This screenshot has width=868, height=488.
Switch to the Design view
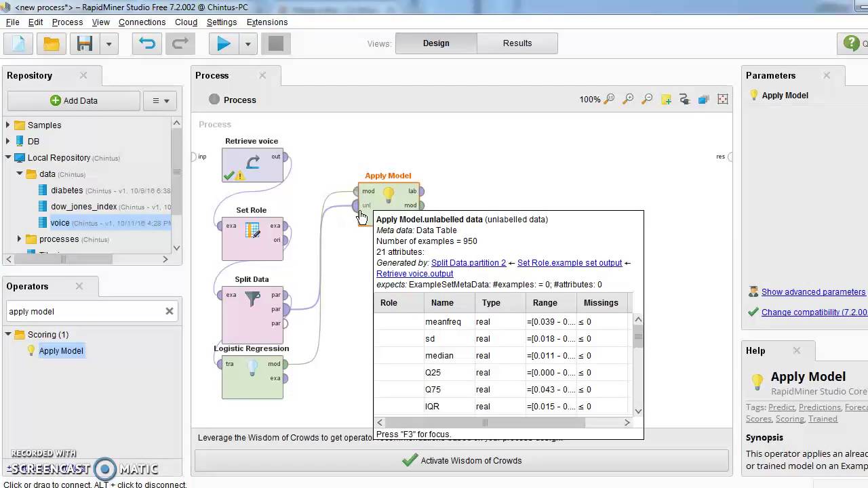[x=436, y=43]
